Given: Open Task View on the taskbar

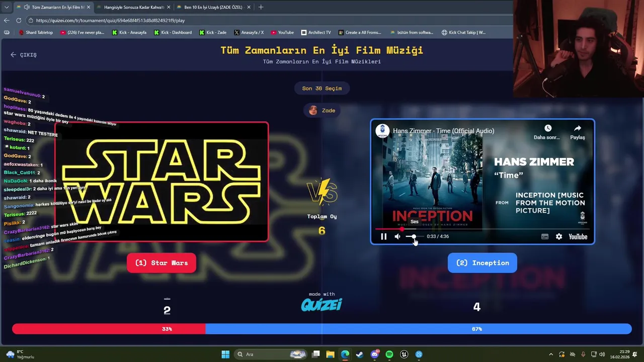Looking at the screenshot, I should (315, 354).
